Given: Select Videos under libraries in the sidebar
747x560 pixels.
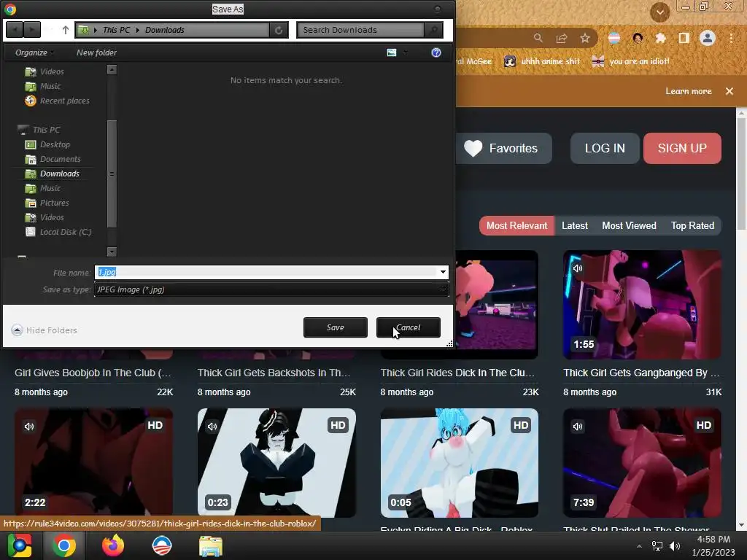Looking at the screenshot, I should pos(44,71).
